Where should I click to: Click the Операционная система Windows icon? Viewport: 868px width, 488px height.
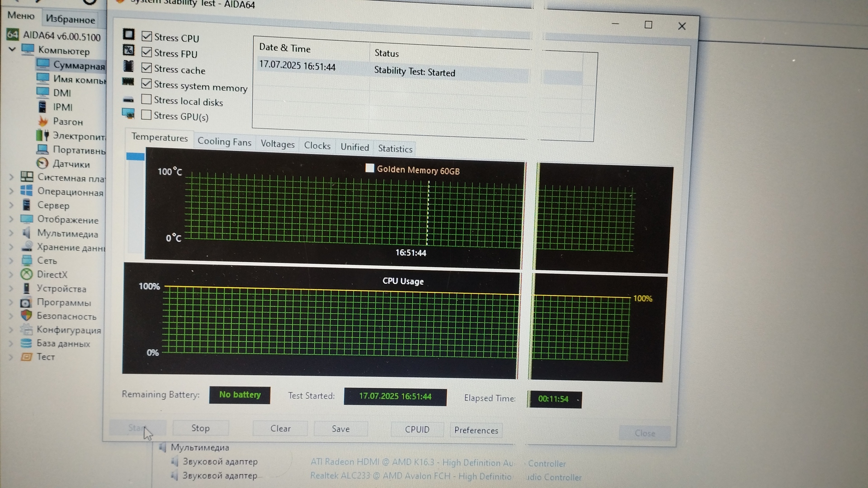pyautogui.click(x=27, y=191)
